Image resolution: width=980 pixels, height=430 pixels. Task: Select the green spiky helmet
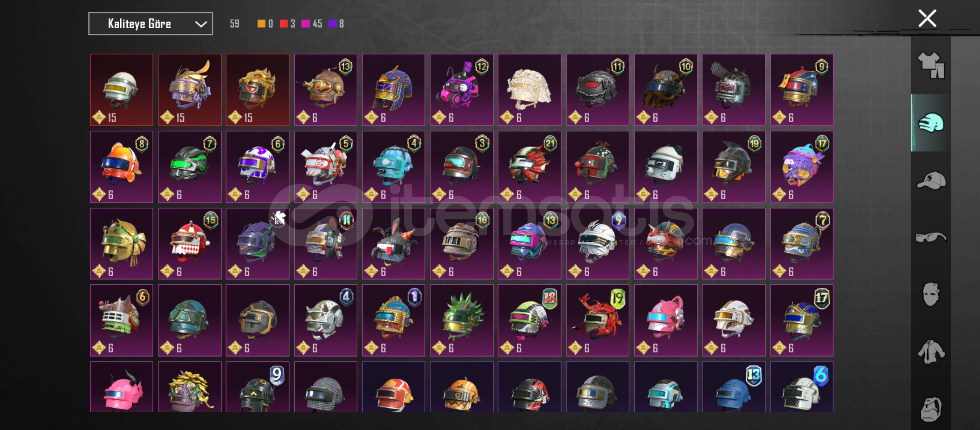462,321
